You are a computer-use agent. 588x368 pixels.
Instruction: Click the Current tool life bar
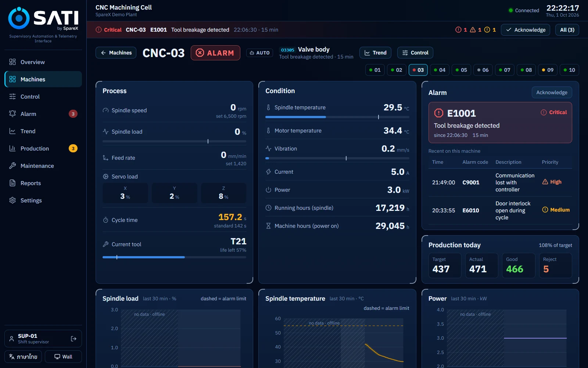pos(174,257)
